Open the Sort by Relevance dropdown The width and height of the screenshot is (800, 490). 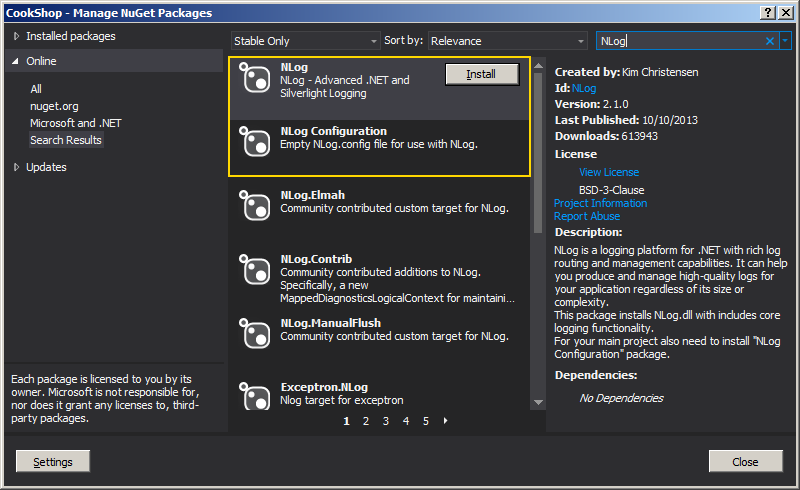pos(507,41)
